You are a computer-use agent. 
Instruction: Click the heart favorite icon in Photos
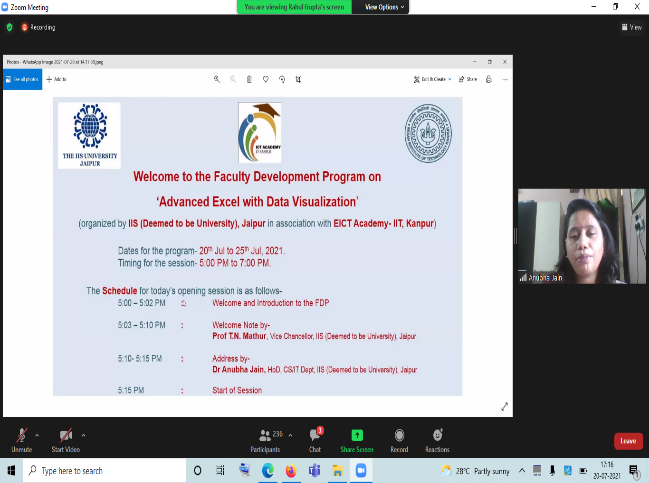(265, 78)
